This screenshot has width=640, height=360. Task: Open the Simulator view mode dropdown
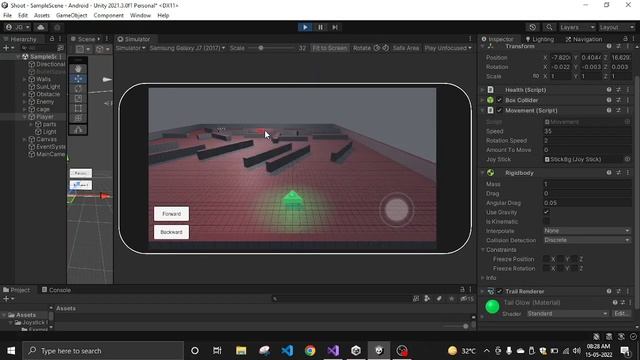coord(131,48)
